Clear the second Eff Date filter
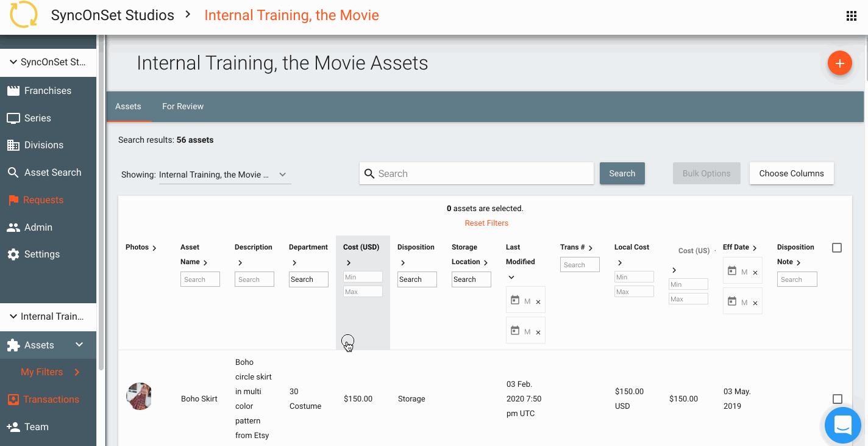The image size is (868, 446). coord(755,303)
